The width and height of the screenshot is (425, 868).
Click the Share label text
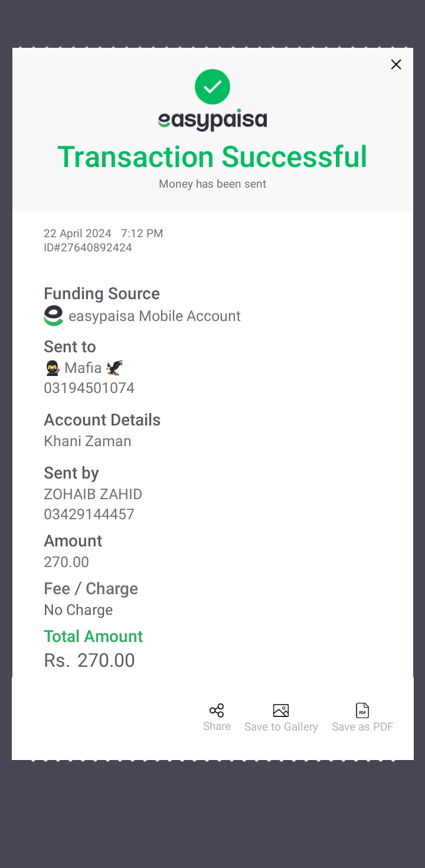click(x=217, y=726)
